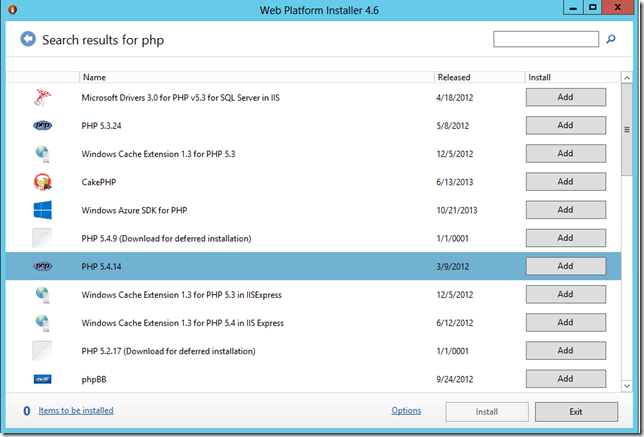
Task: Click the vertical scrollbar thumb
Action: (x=627, y=130)
